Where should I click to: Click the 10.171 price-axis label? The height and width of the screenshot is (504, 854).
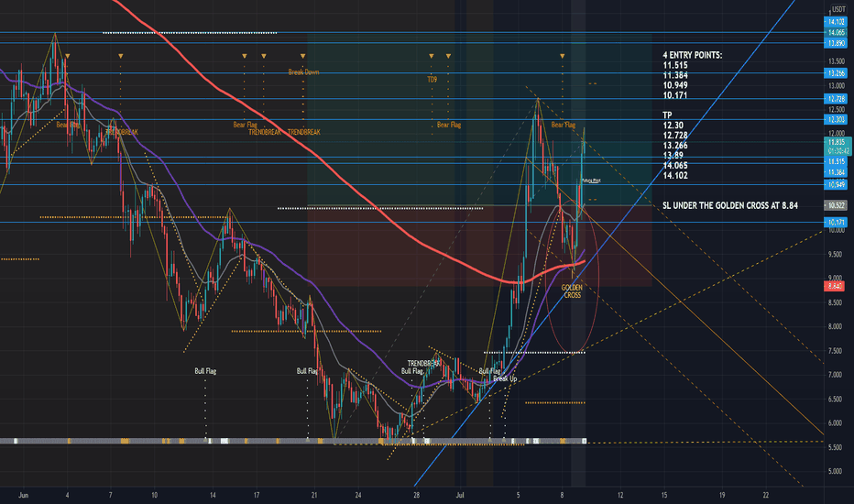(x=836, y=223)
